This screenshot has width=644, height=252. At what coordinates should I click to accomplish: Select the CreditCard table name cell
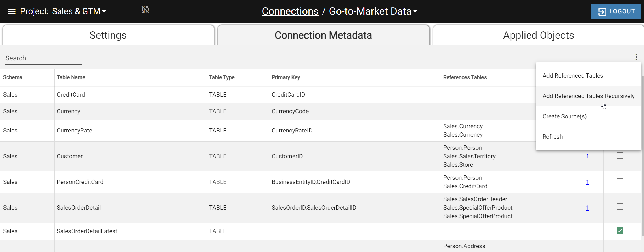(130, 95)
